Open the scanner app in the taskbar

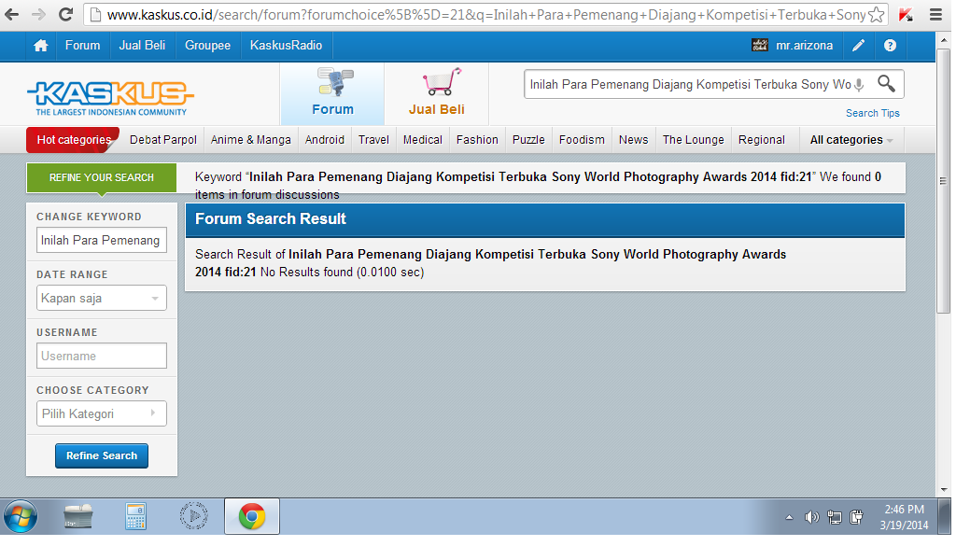[78, 517]
